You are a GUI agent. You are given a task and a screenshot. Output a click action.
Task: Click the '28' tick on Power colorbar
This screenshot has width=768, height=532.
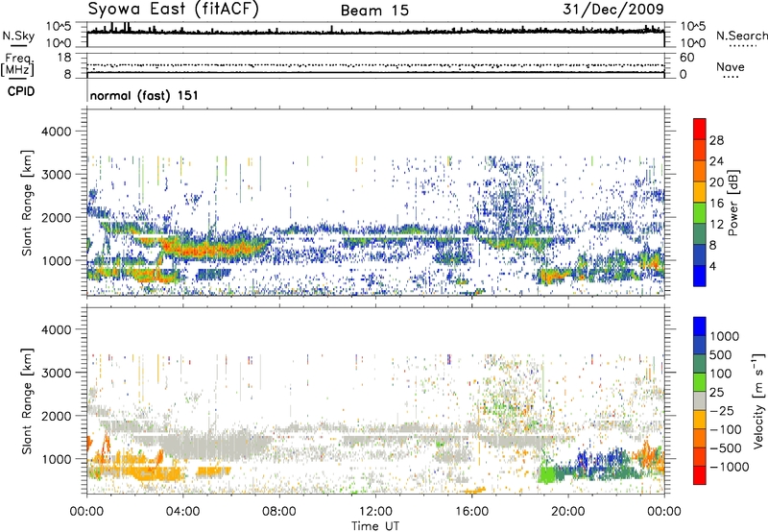tap(716, 140)
